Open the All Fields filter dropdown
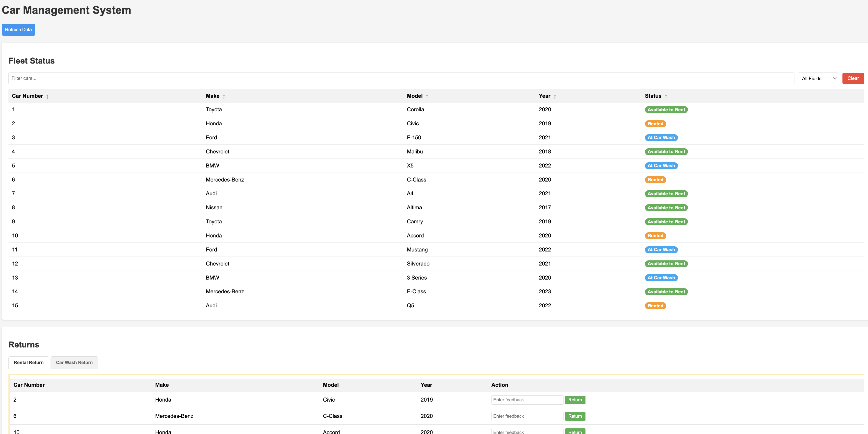This screenshot has height=434, width=868. point(818,78)
